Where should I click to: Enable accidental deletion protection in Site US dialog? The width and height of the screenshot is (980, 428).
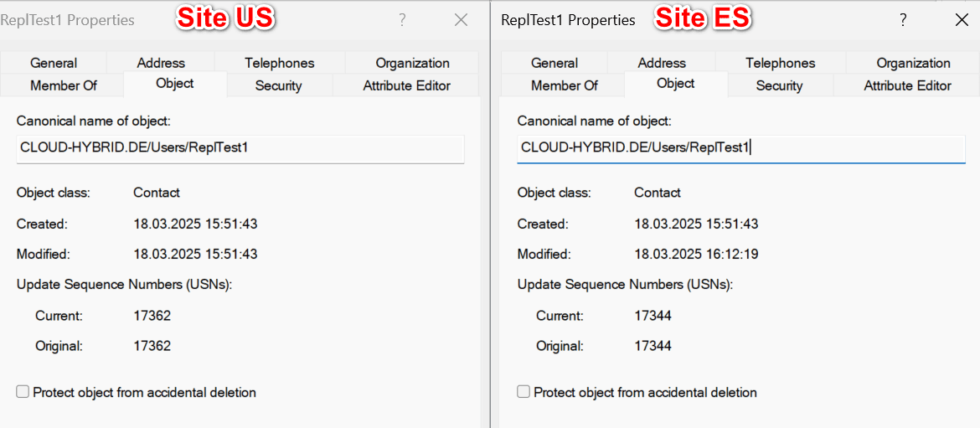tap(23, 392)
